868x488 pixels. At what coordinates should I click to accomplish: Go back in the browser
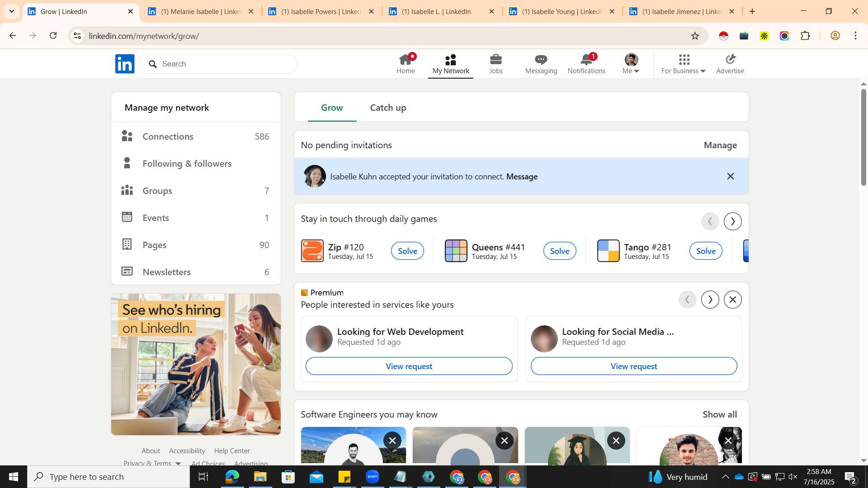click(x=13, y=36)
